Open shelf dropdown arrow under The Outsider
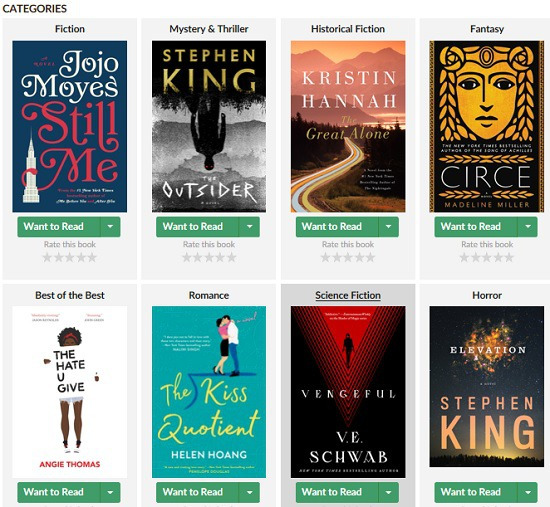550x507 pixels. [249, 227]
